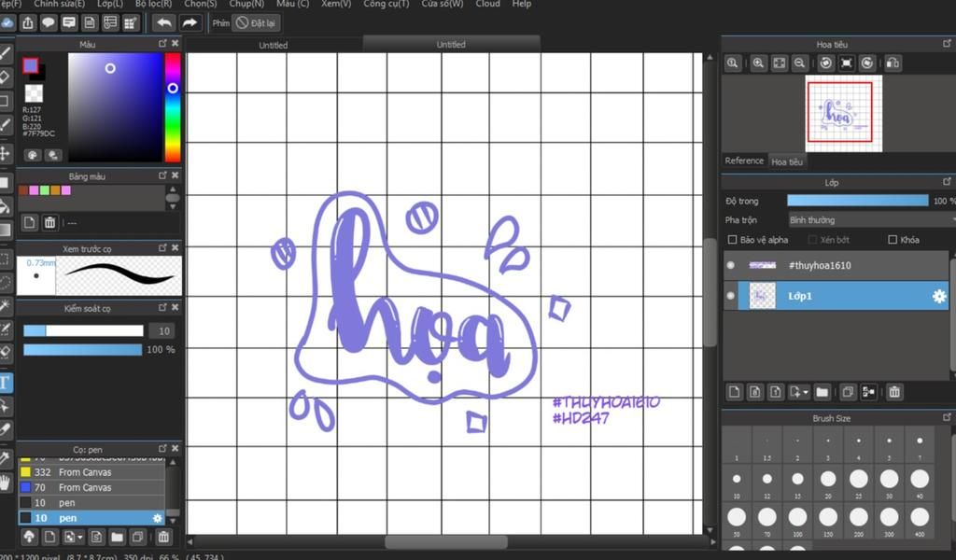Click the Redo arrow in the toolbar
The image size is (956, 560).
pyautogui.click(x=190, y=23)
